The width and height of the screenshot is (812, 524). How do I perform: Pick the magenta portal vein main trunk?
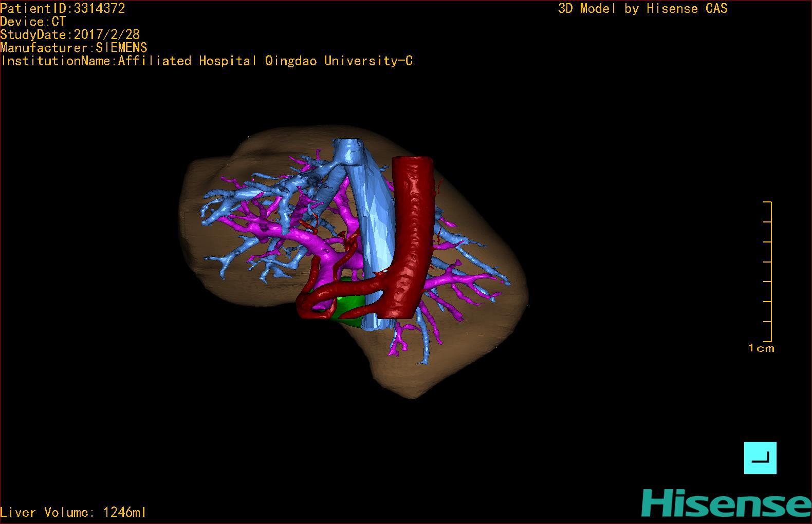pyautogui.click(x=308, y=237)
